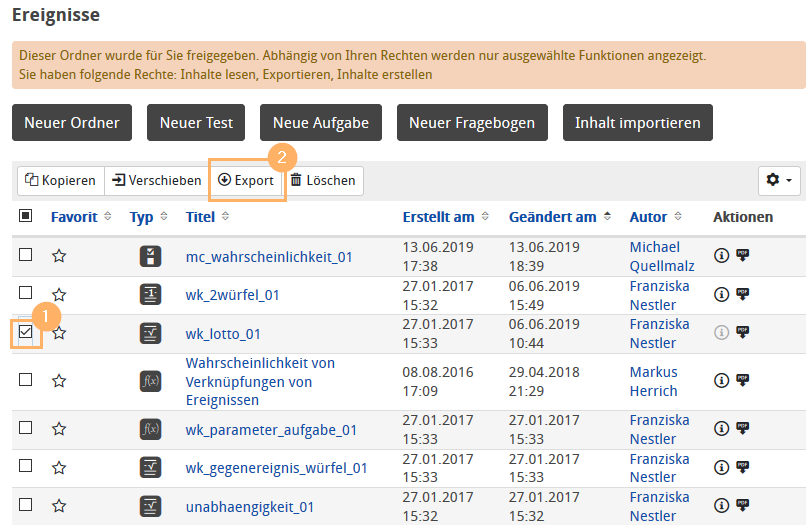Click Export in the toolbar
Screen dimensions: 808x525
coord(246,181)
